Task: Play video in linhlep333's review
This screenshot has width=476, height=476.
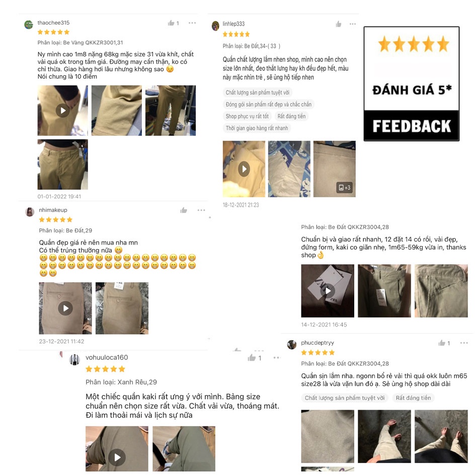Action: point(244,169)
